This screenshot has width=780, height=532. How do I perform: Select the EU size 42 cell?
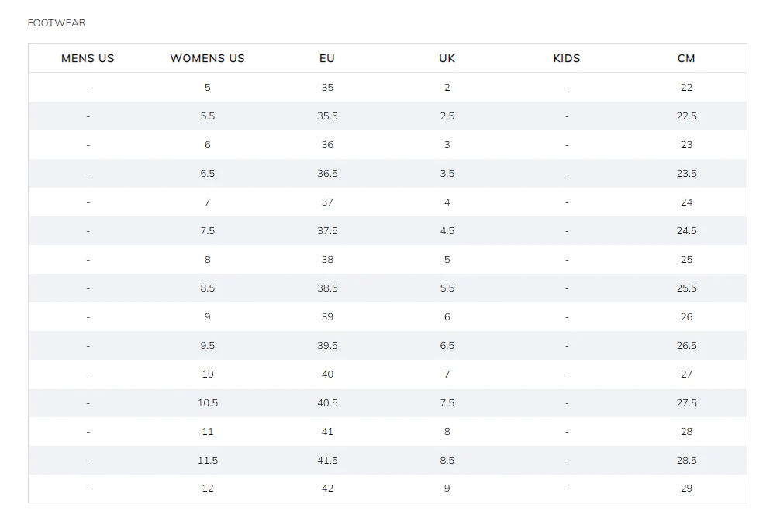327,489
